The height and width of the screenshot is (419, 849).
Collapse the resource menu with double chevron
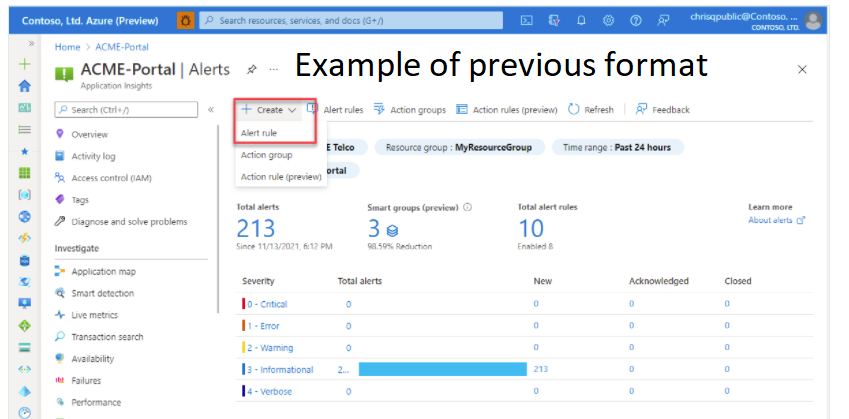pyautogui.click(x=211, y=110)
